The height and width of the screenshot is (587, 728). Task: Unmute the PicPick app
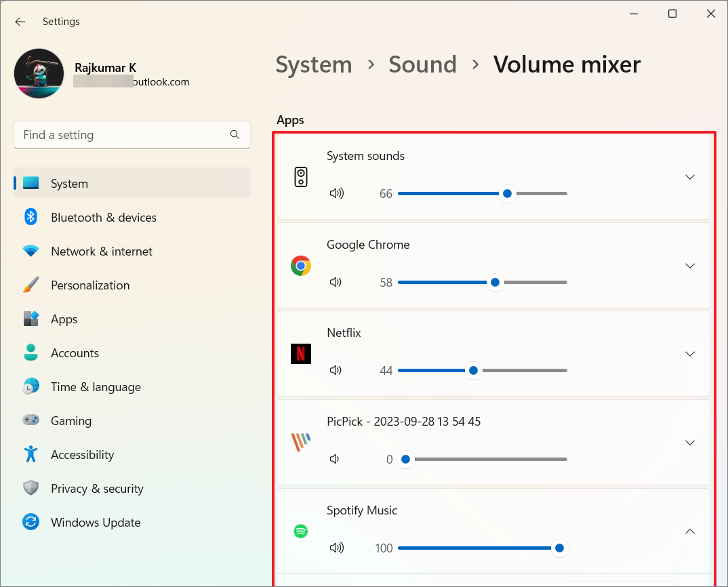[x=334, y=459]
